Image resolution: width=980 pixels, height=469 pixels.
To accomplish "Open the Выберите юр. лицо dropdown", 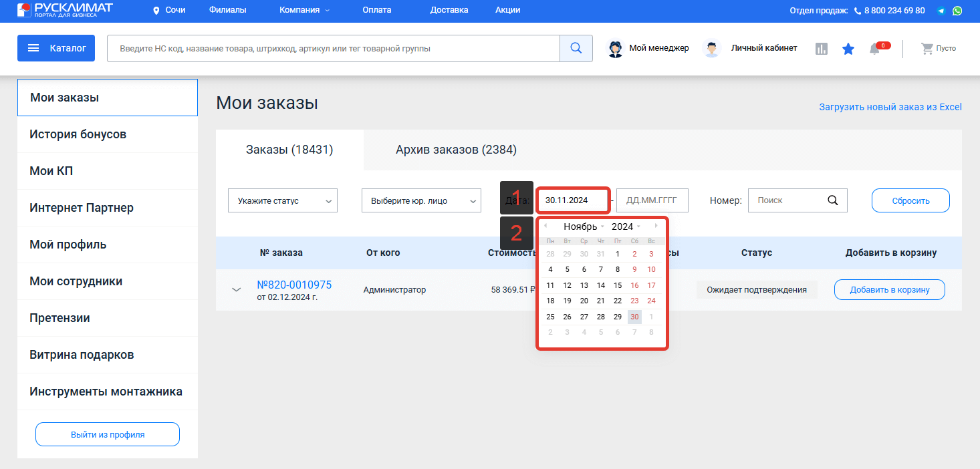I will (x=421, y=200).
